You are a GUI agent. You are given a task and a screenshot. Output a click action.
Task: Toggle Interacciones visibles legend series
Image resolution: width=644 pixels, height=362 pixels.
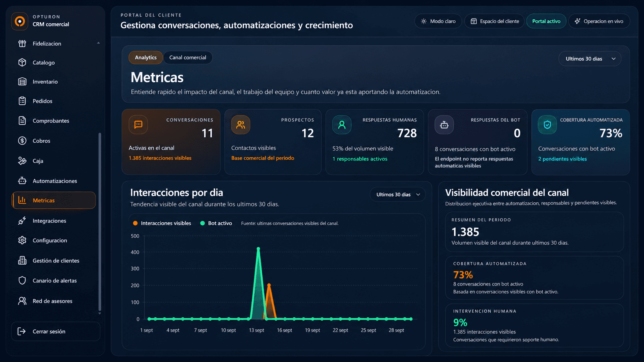[162, 223]
